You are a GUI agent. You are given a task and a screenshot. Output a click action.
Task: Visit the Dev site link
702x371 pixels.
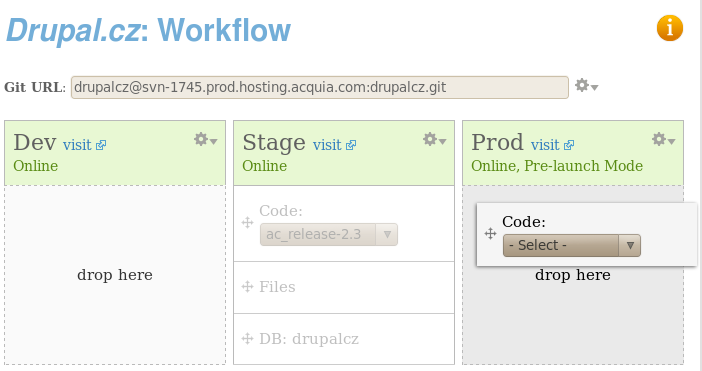pos(77,145)
